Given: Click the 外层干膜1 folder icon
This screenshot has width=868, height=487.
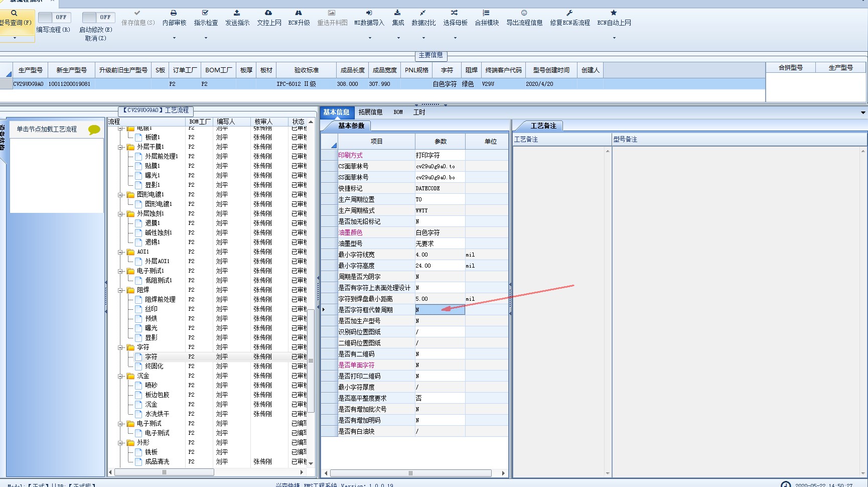Looking at the screenshot, I should pos(130,147).
